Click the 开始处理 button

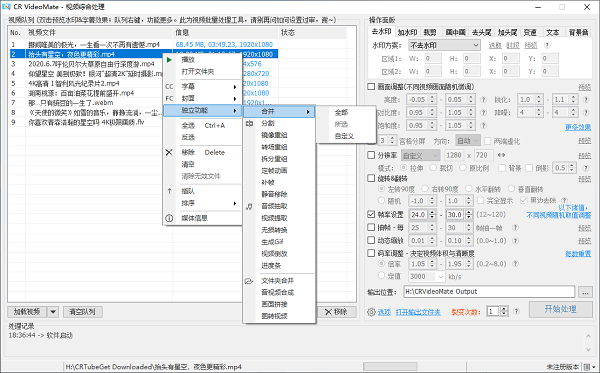click(560, 309)
